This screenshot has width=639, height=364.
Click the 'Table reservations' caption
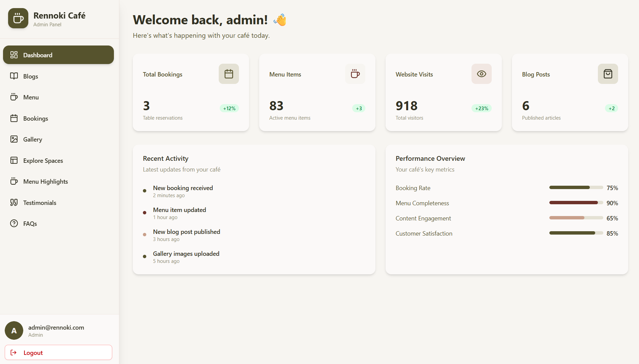point(163,118)
